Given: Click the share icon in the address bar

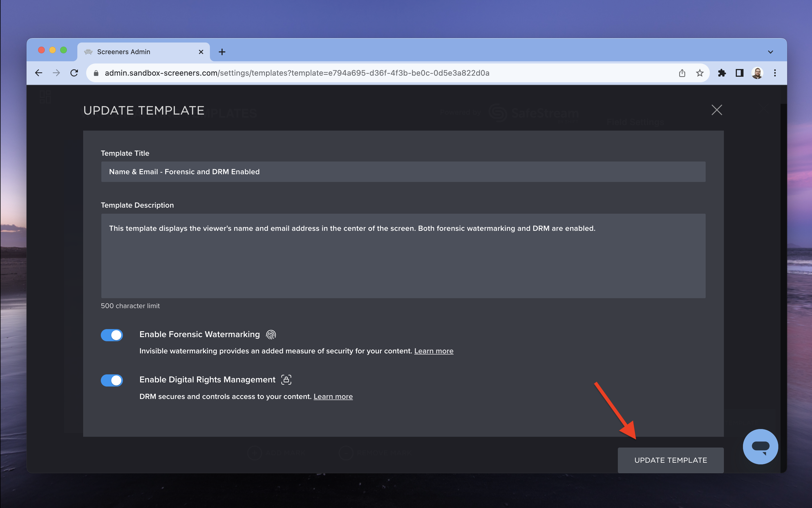Looking at the screenshot, I should [x=682, y=73].
